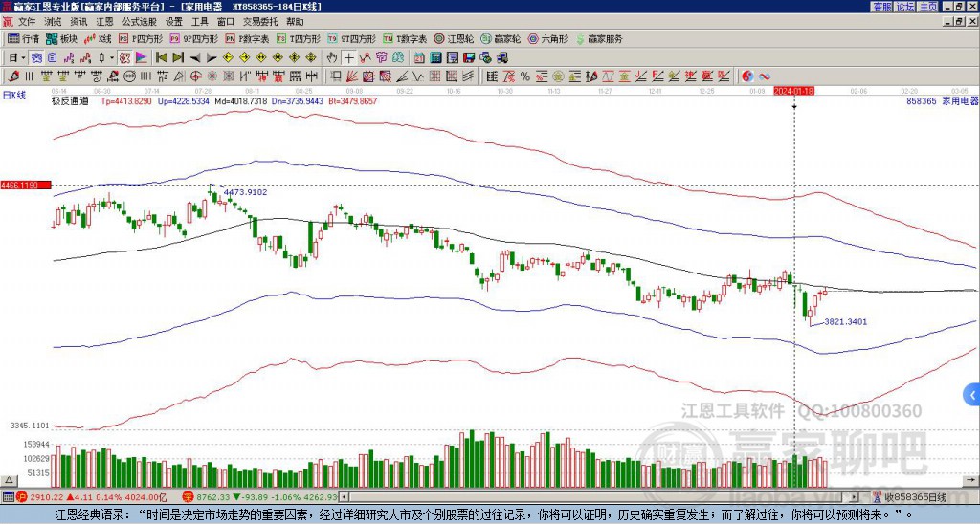Open the T四方形 tool
This screenshot has height=524, width=980.
coord(299,38)
